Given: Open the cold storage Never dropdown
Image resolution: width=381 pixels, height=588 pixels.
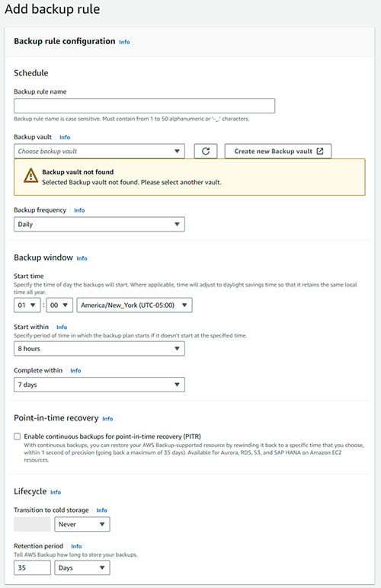Looking at the screenshot, I should pos(82,524).
